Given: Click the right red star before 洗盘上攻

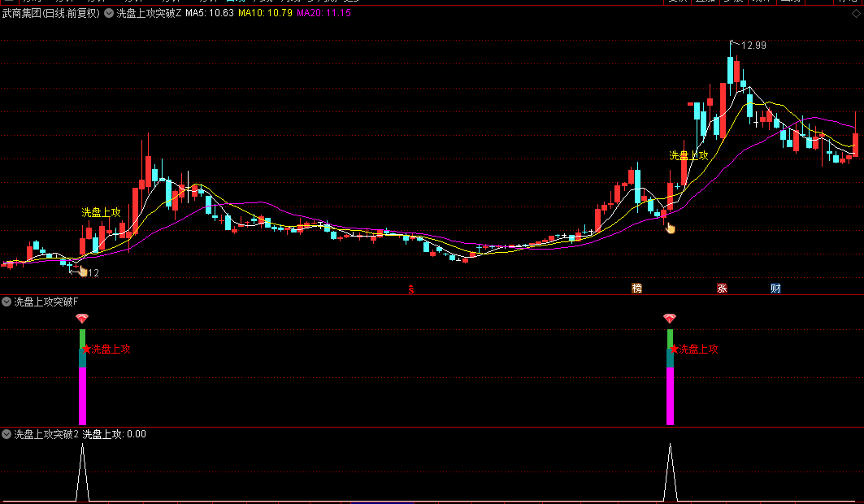Looking at the screenshot, I should (674, 349).
